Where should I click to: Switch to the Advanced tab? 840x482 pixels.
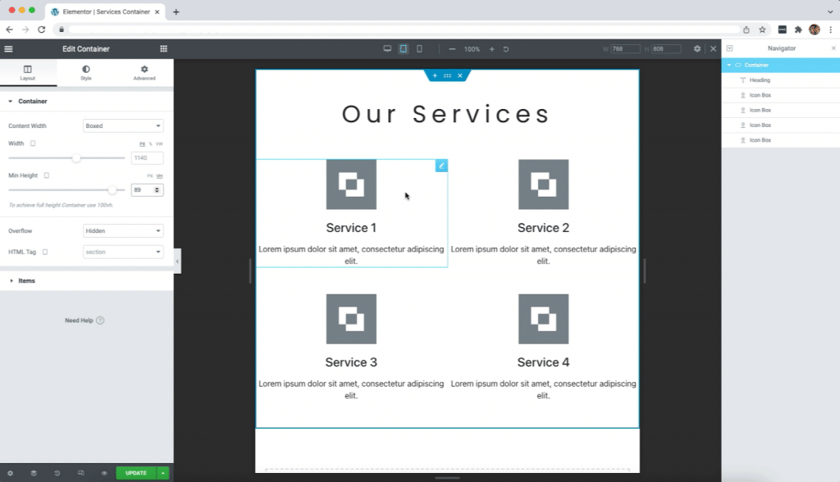coord(144,72)
